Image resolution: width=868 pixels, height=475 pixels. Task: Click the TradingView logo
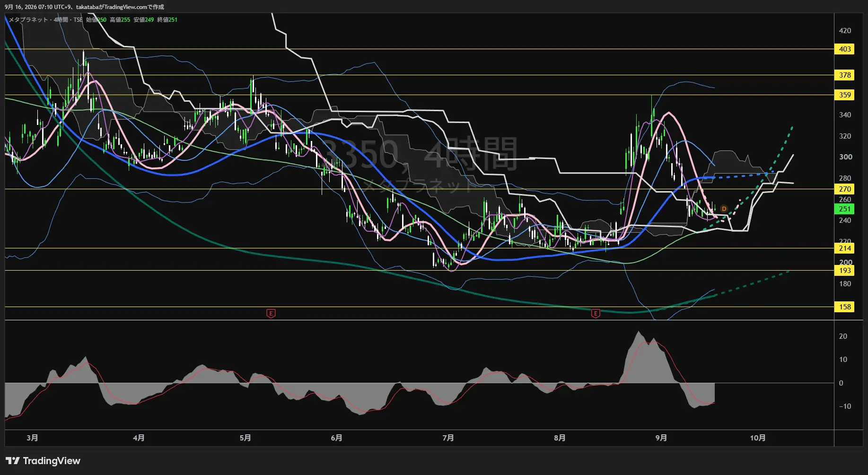click(x=43, y=461)
